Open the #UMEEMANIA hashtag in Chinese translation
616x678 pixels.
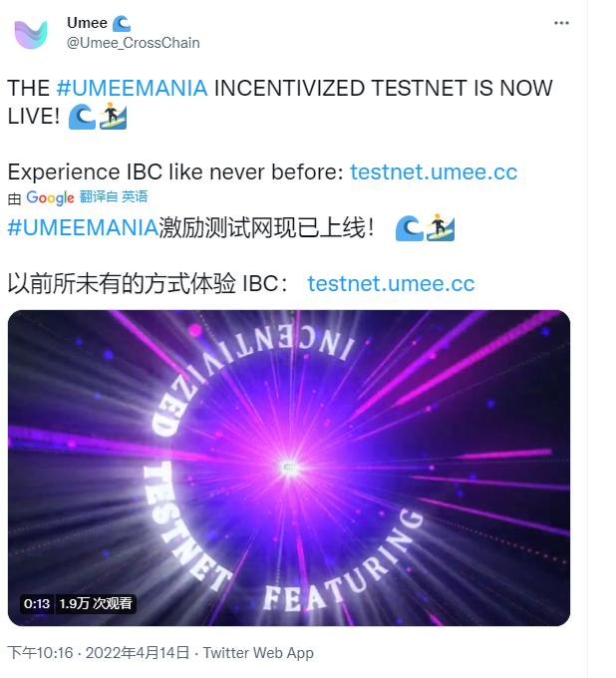pos(83,228)
